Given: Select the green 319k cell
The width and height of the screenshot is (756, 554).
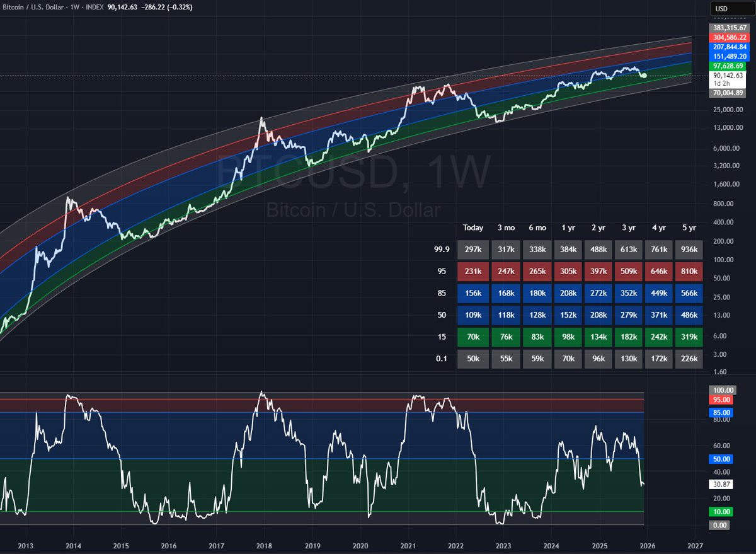Looking at the screenshot, I should click(x=689, y=337).
